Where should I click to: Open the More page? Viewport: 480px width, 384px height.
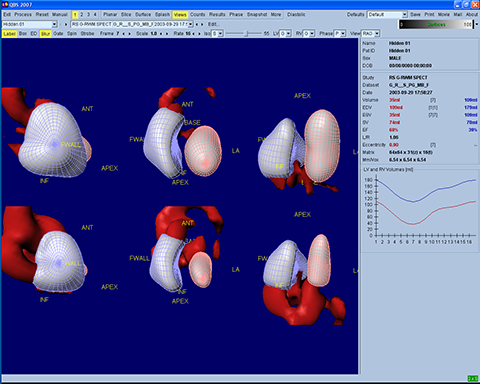pos(276,15)
